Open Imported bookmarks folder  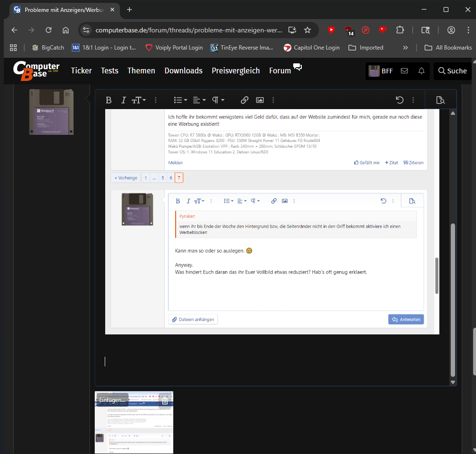coord(366,48)
